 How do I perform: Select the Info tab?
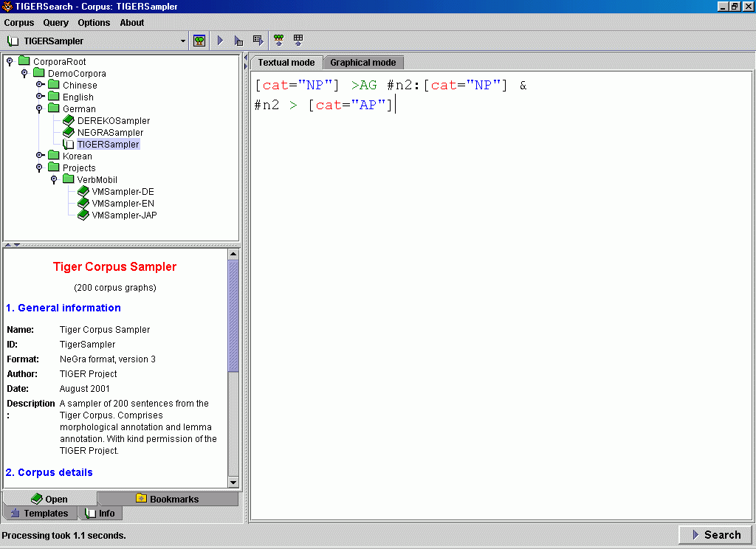pyautogui.click(x=100, y=514)
